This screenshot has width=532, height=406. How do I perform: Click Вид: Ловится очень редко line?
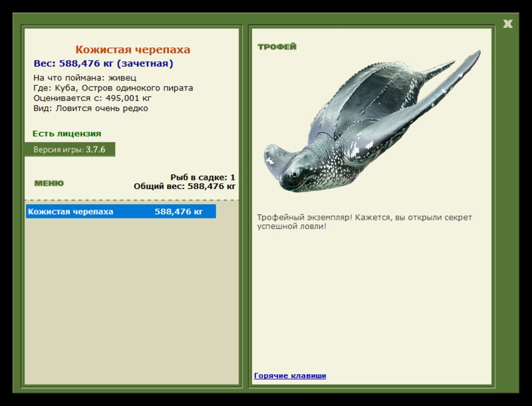point(90,108)
